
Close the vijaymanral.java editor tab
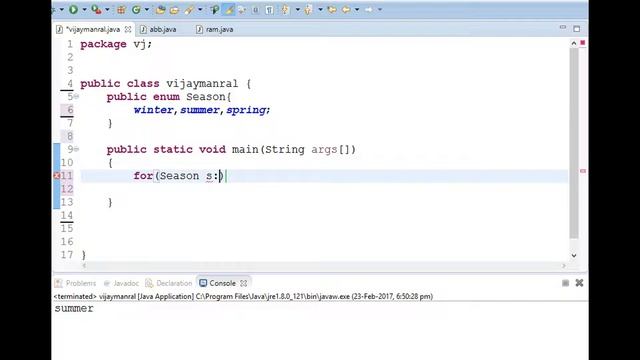click(128, 29)
